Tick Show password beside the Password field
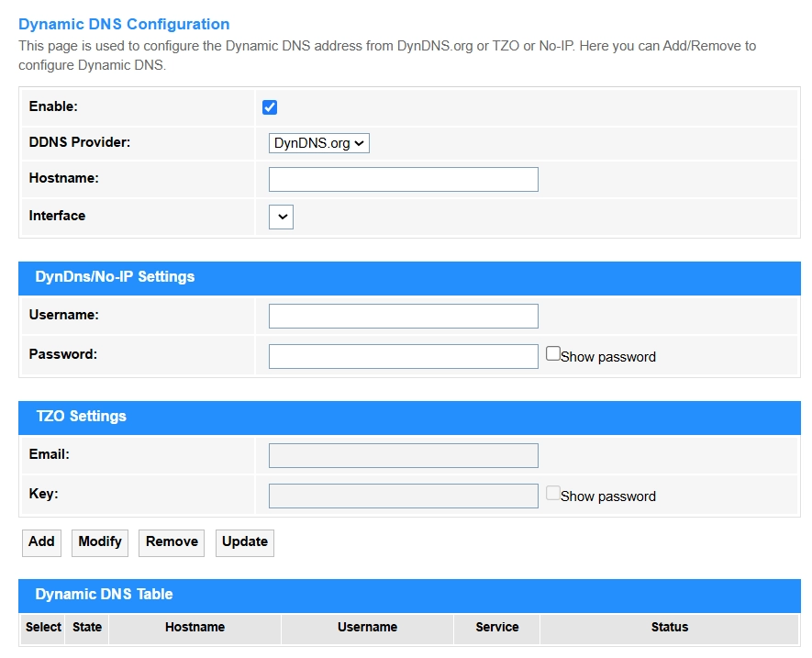 pyautogui.click(x=553, y=353)
